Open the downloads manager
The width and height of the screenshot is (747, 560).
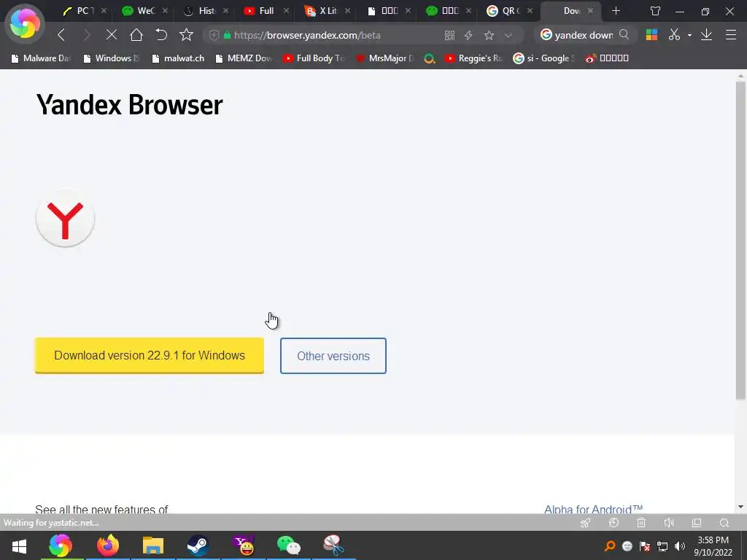(706, 35)
